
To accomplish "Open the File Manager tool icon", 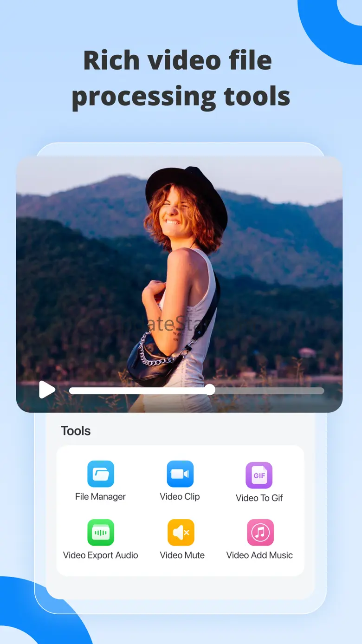I will pyautogui.click(x=101, y=474).
